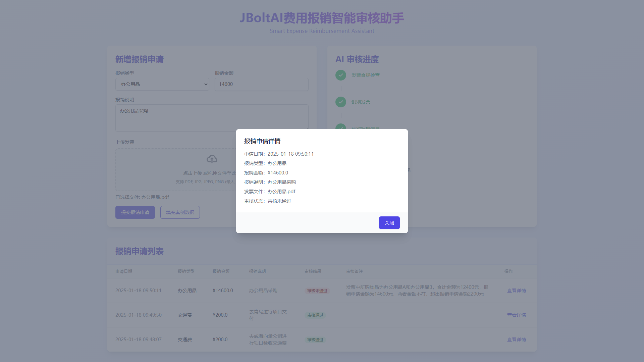This screenshot has width=644, height=362.
Task: Click the date cell 2025-01-18 09:49:50
Action: pyautogui.click(x=139, y=315)
